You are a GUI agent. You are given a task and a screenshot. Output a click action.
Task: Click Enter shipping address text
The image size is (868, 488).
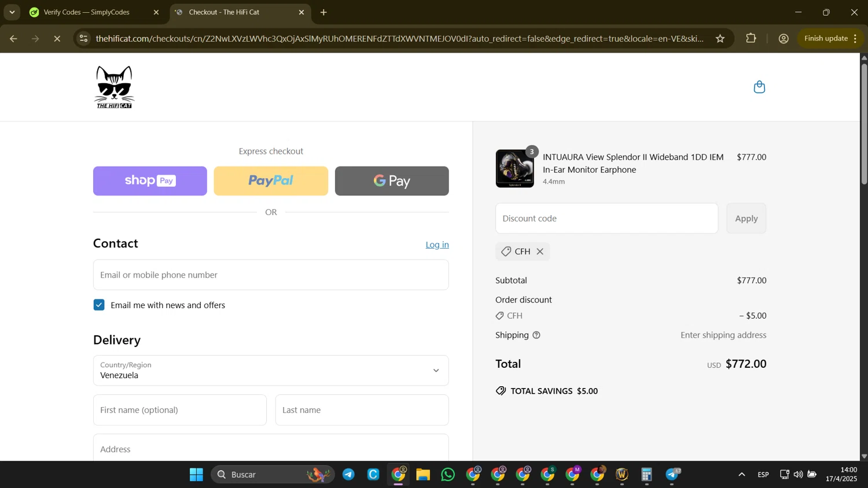coord(723,335)
